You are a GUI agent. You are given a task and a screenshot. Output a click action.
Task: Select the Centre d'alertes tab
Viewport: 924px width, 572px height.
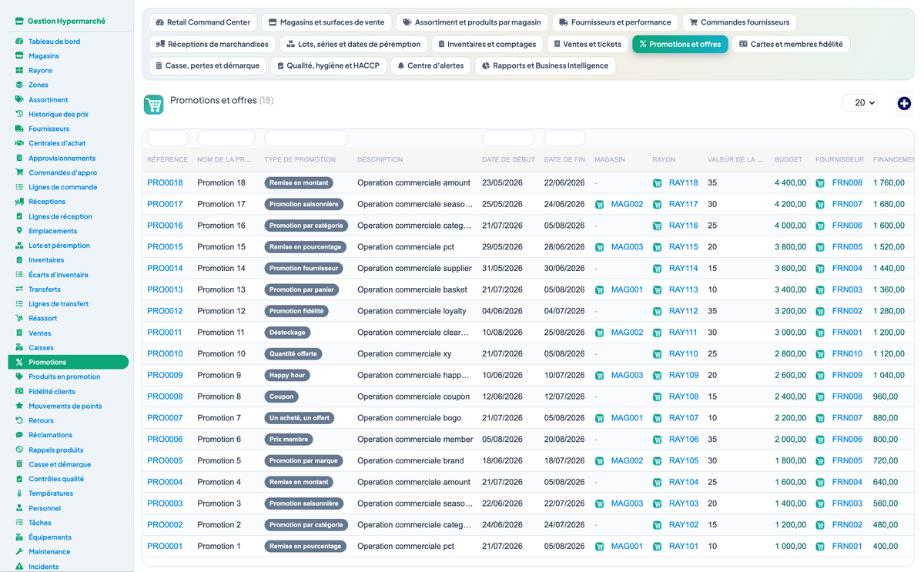[x=430, y=65]
